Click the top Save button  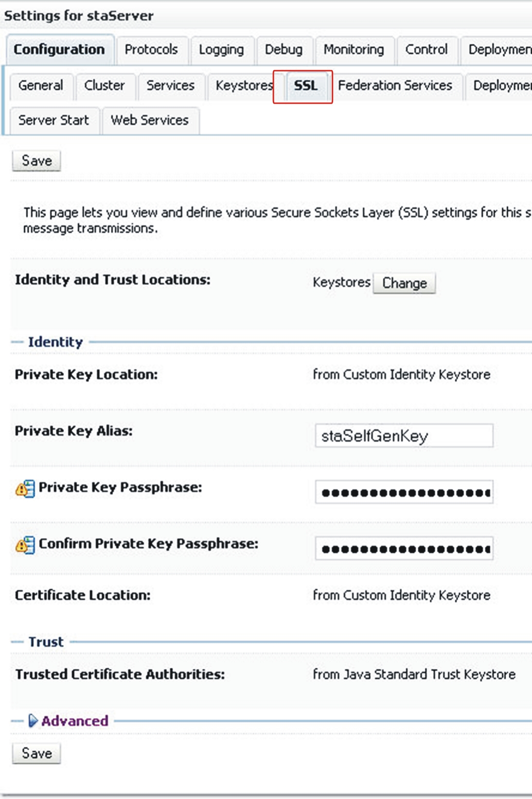(x=36, y=161)
